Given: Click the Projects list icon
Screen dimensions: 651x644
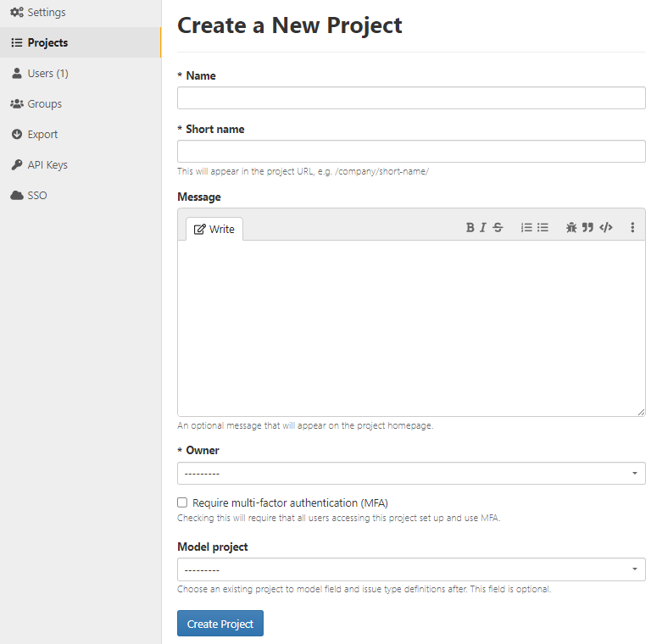Looking at the screenshot, I should click(17, 42).
